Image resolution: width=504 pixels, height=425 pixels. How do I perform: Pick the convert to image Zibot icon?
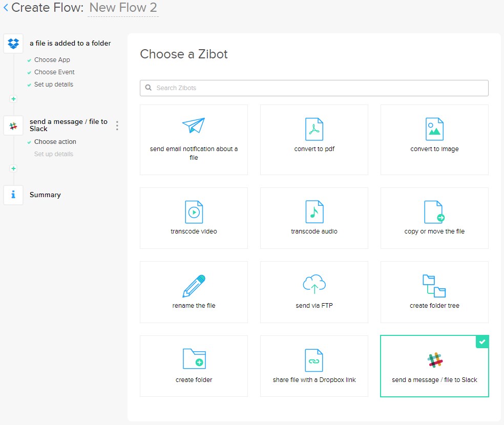coord(434,129)
